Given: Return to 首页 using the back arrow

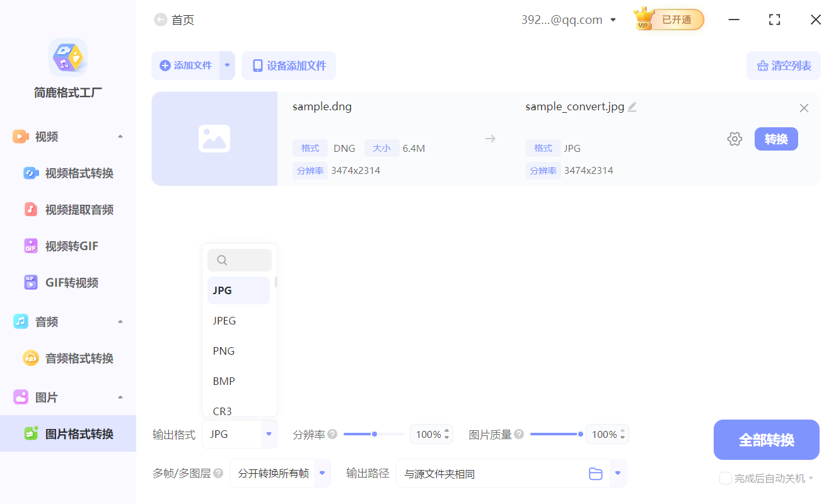Looking at the screenshot, I should [161, 20].
